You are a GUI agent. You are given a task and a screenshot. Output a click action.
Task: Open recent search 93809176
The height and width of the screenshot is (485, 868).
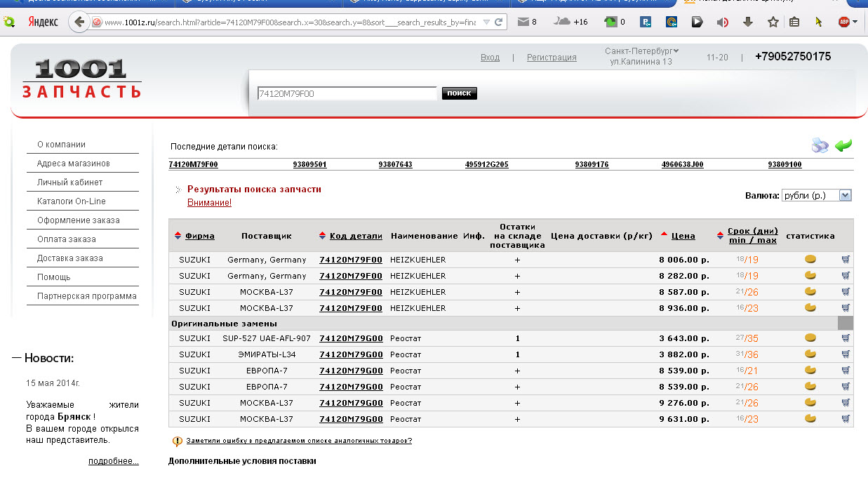coord(592,165)
